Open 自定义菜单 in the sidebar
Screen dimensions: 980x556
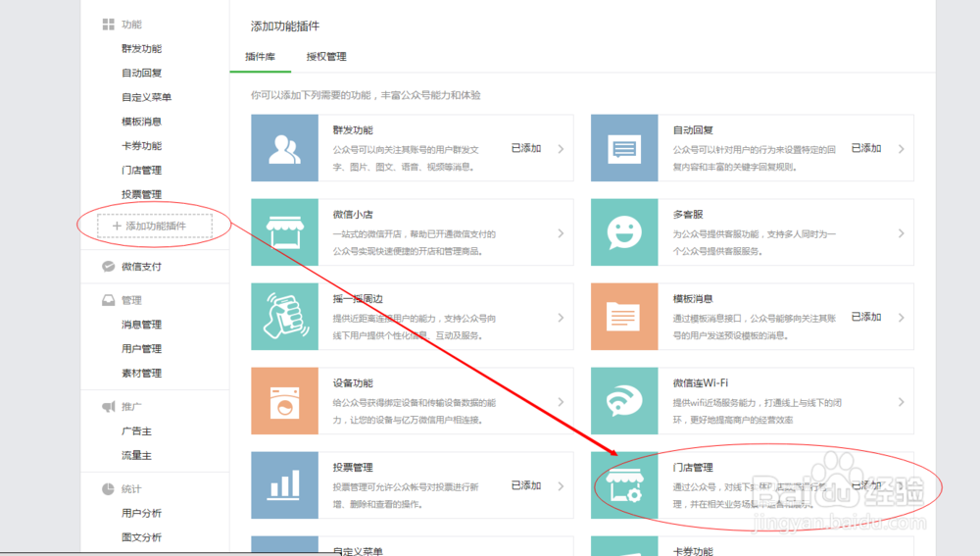[x=146, y=97]
